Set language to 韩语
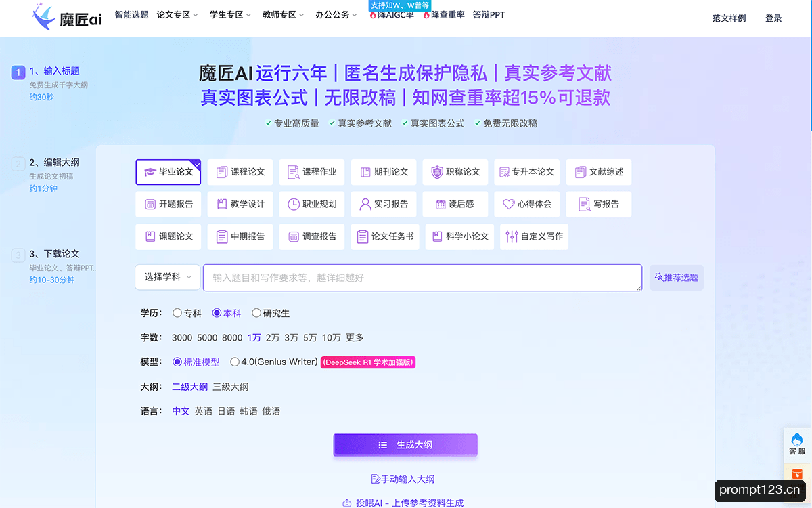This screenshot has width=812, height=508. click(248, 411)
